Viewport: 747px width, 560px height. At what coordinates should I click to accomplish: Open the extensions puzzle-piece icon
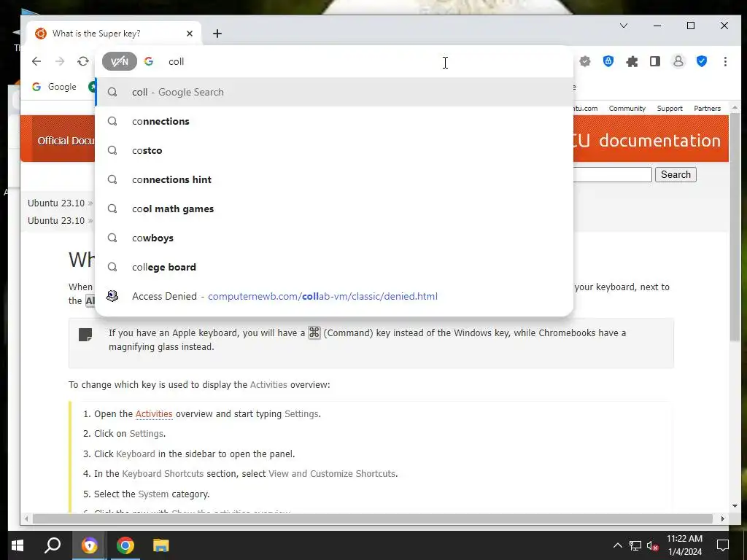(632, 61)
